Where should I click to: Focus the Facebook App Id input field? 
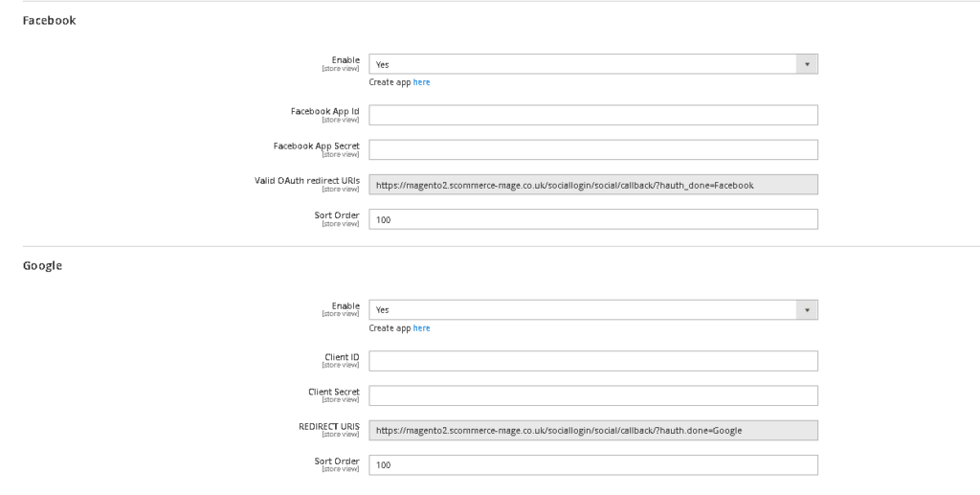[x=593, y=115]
